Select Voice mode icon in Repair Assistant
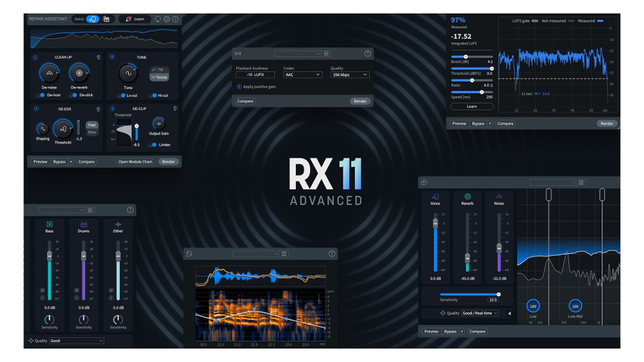The height and width of the screenshot is (362, 644). click(x=92, y=19)
